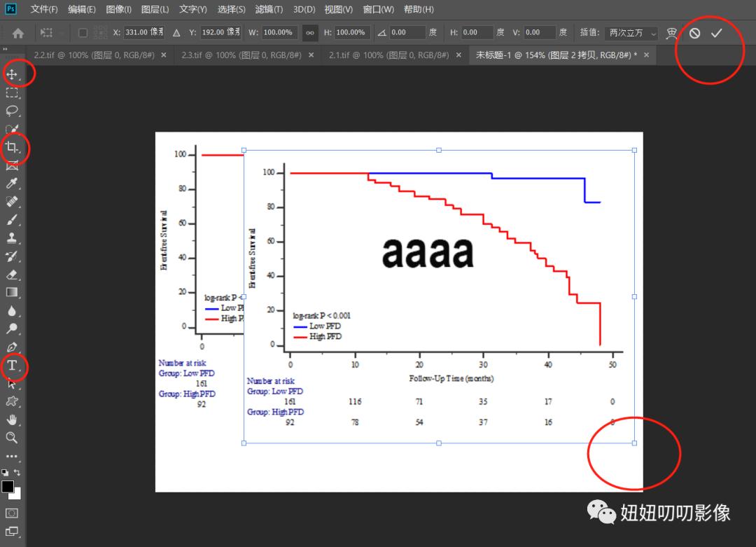Viewport: 756px width, 547px height.
Task: Cancel the transform operation
Action: tap(694, 33)
